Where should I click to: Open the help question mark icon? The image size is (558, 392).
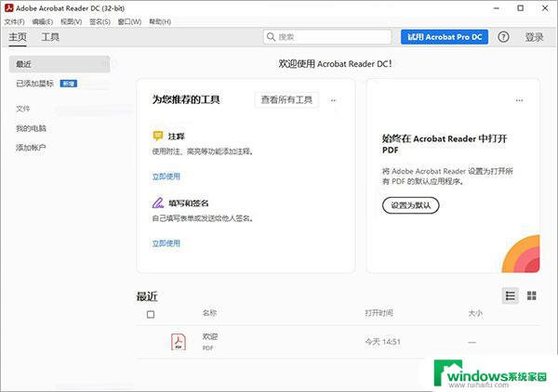[x=503, y=37]
